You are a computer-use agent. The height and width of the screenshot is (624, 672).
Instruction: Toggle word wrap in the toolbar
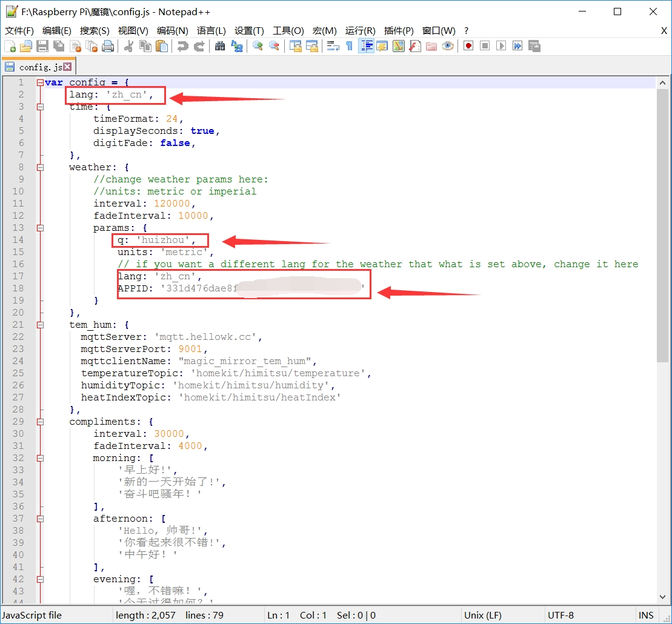point(333,46)
